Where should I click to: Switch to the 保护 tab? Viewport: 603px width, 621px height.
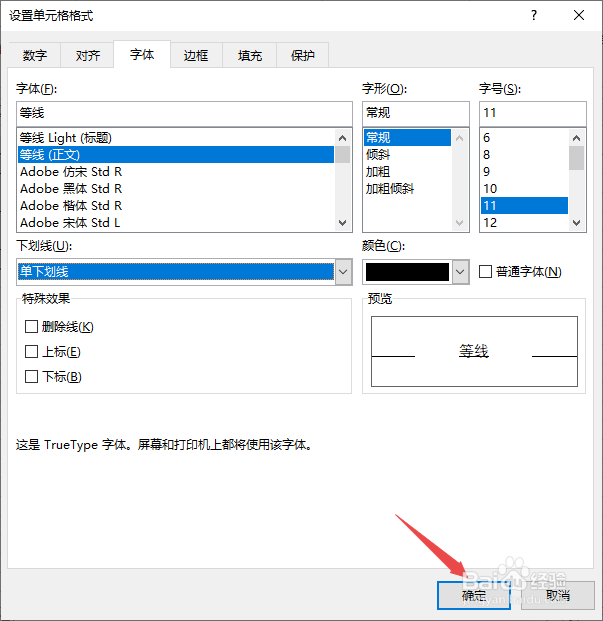[302, 55]
